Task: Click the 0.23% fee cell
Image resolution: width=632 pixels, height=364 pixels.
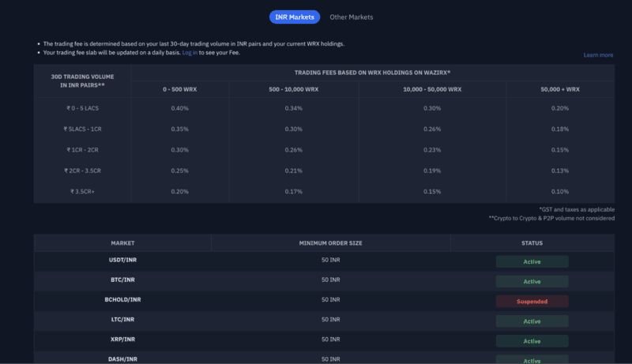Action: point(432,150)
